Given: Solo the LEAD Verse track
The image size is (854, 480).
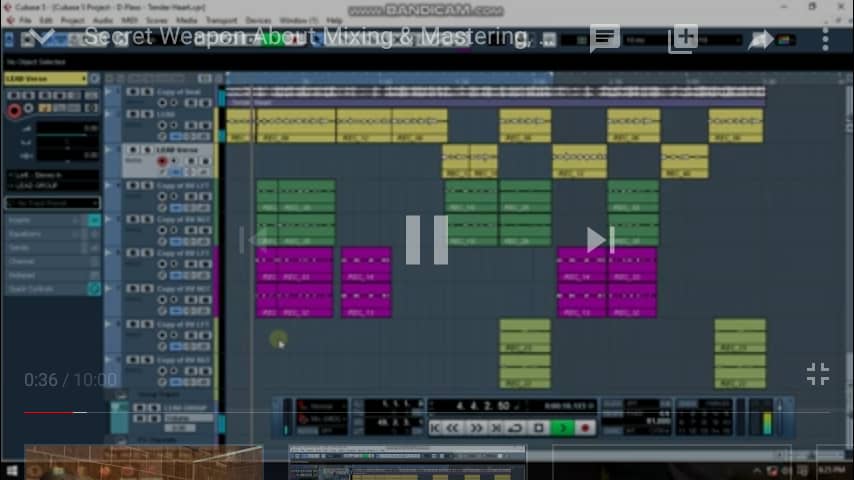Looking at the screenshot, I should [x=147, y=149].
